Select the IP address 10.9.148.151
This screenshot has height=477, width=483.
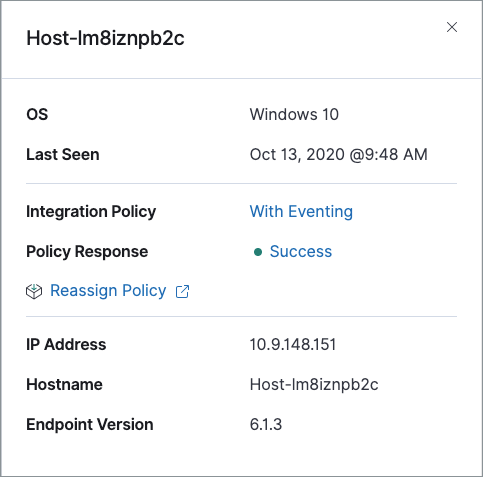point(293,344)
